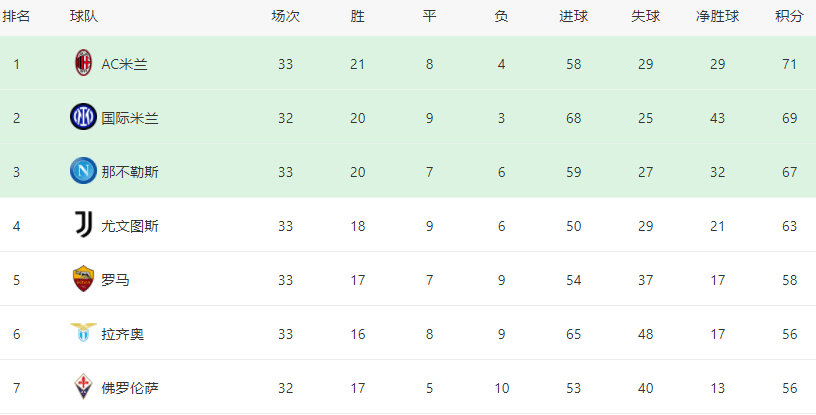Click the 排名 column header

coord(16,16)
